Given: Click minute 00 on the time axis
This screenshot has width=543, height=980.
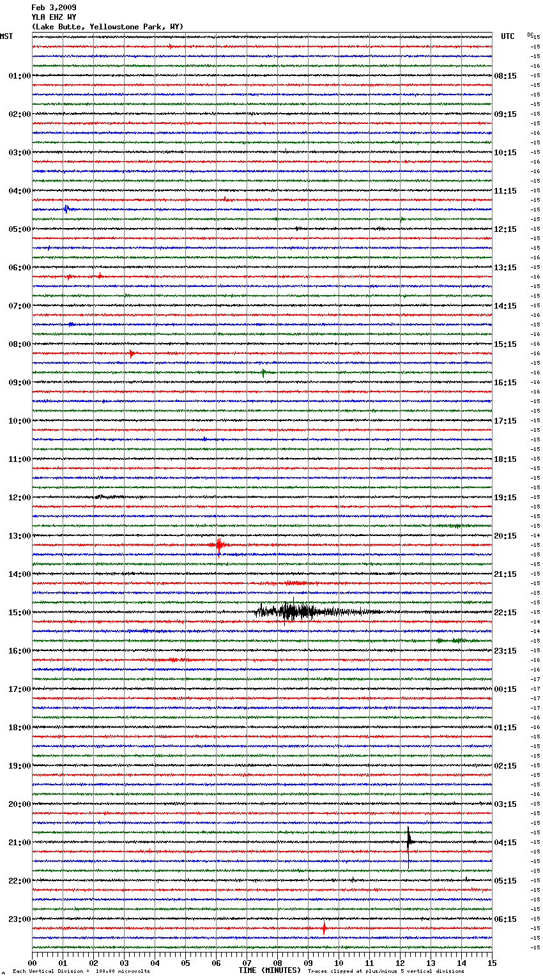Looking at the screenshot, I should click(x=32, y=963).
